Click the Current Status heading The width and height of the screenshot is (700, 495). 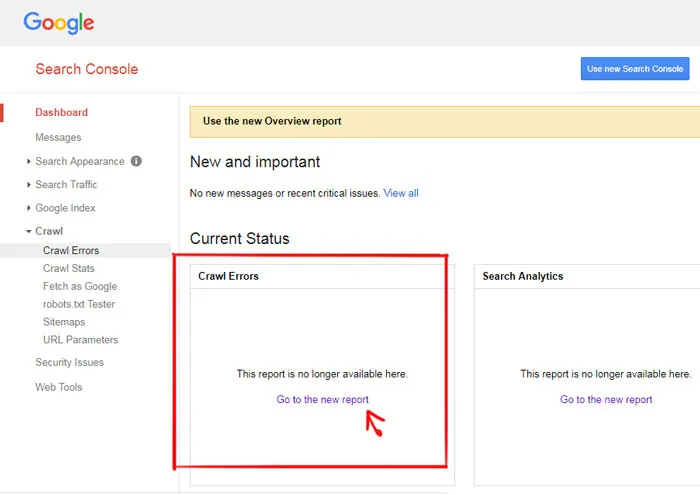240,238
